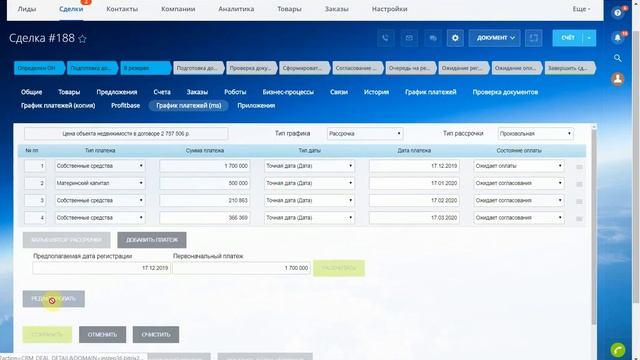Set deal stage to Завершить сд...
This screenshot has height=360, width=640.
[x=570, y=68]
